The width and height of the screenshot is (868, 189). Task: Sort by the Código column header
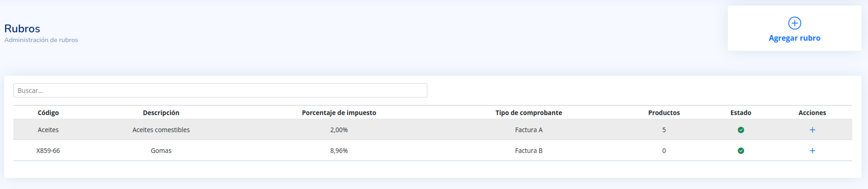pyautogui.click(x=48, y=113)
